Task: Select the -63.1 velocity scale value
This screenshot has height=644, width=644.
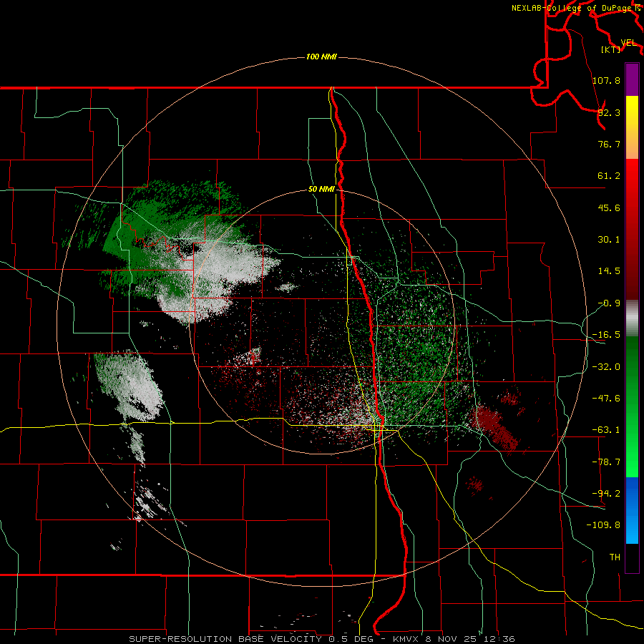Action: point(606,430)
